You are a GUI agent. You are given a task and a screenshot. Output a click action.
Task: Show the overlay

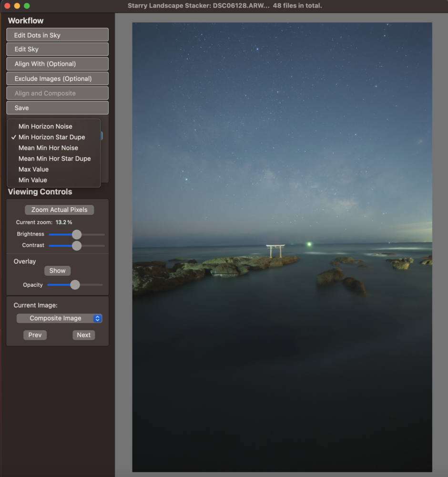(x=57, y=270)
